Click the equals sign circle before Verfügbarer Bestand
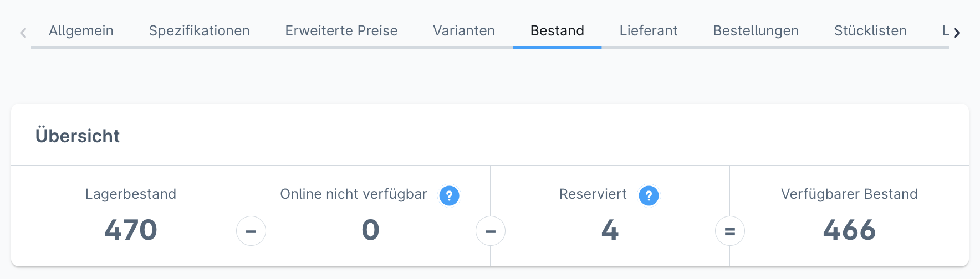Screen dimensions: 980x279 (x=730, y=231)
